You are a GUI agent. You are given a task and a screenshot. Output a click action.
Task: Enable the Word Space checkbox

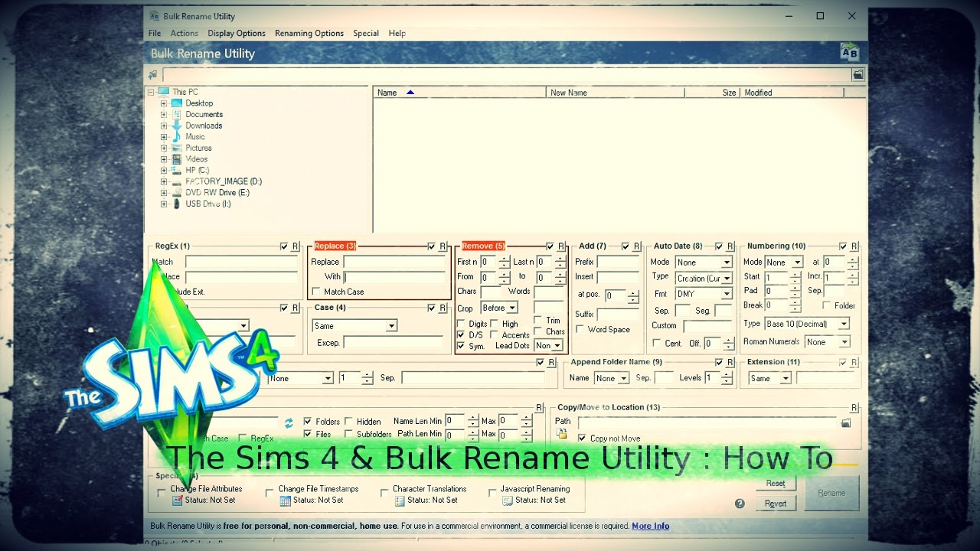(x=580, y=329)
